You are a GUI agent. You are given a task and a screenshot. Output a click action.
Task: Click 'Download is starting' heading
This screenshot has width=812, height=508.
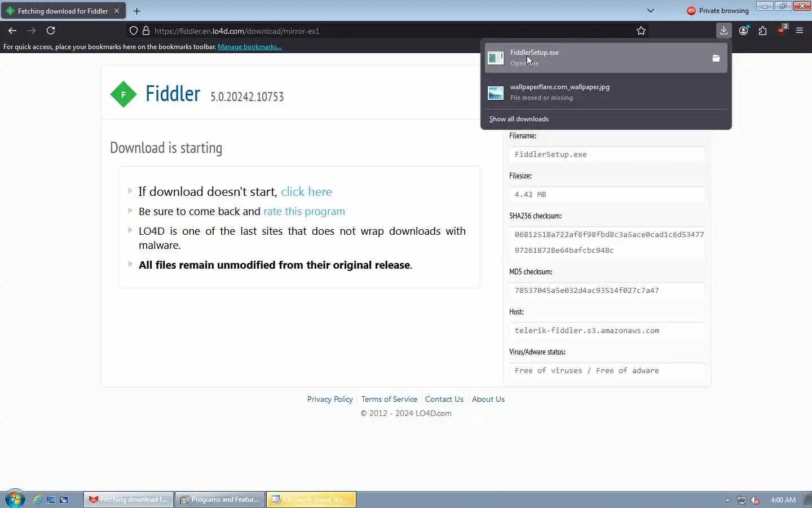[166, 148]
